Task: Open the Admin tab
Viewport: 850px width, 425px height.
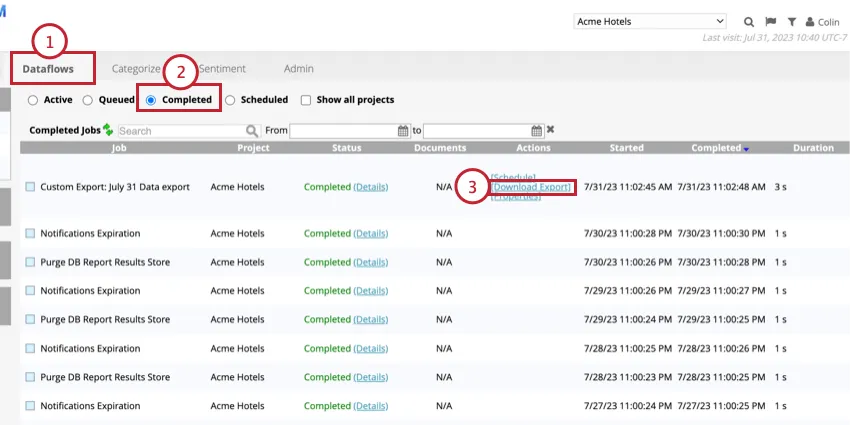Action: [x=298, y=69]
